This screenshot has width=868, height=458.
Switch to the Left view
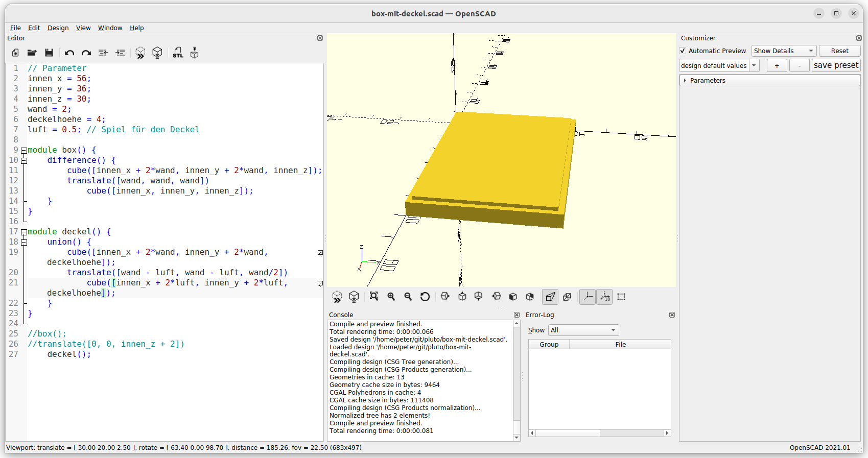496,297
